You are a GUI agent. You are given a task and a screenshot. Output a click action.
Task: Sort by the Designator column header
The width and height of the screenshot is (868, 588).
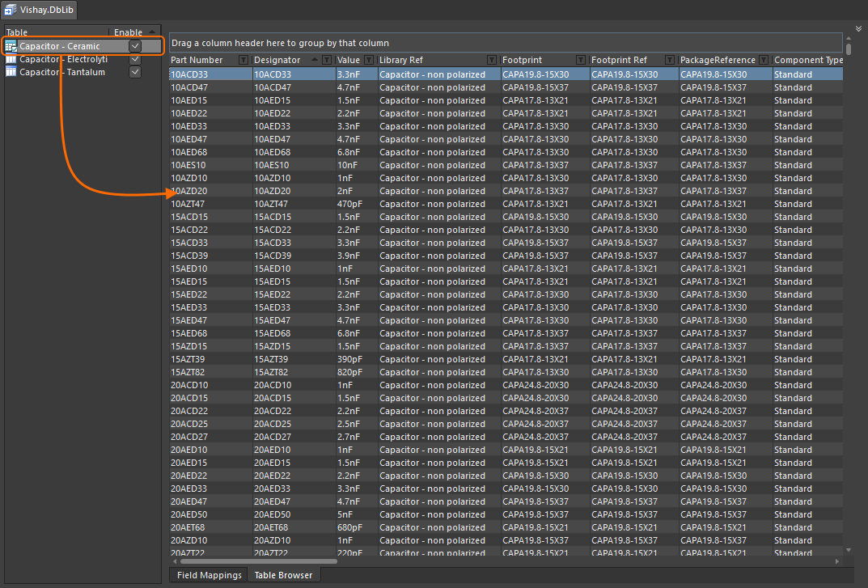[277, 60]
